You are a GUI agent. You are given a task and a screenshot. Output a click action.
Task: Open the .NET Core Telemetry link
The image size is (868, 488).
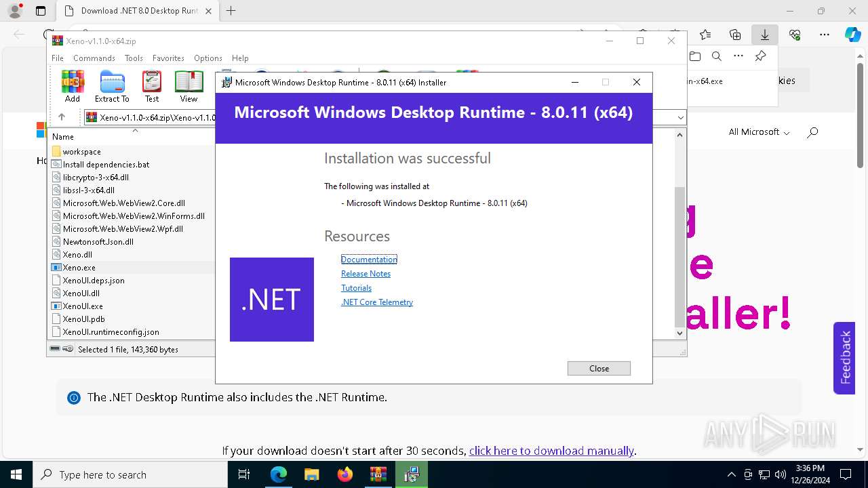point(377,302)
